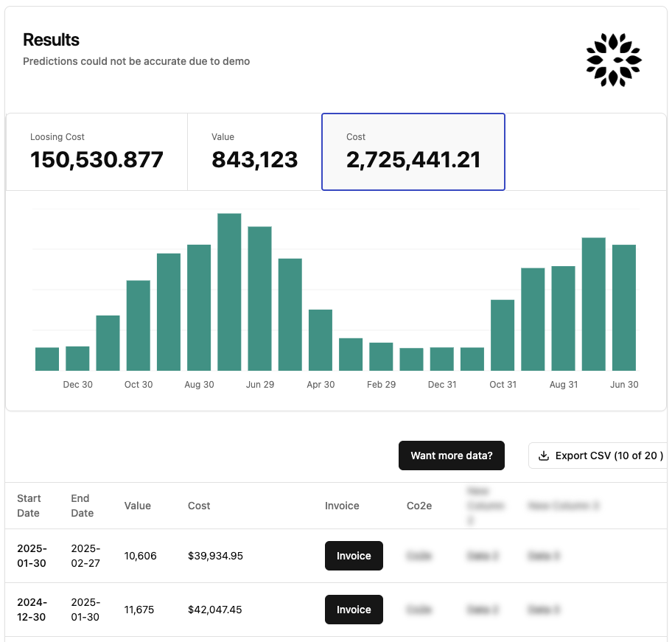The height and width of the screenshot is (642, 672).
Task: Click the bar above Oct 31 label
Action: coord(503,335)
